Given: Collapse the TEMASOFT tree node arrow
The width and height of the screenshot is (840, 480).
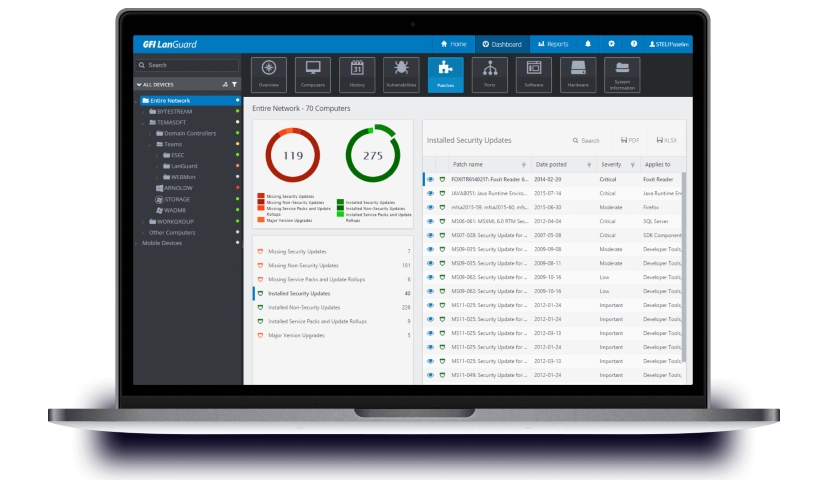Looking at the screenshot, I should [x=143, y=123].
